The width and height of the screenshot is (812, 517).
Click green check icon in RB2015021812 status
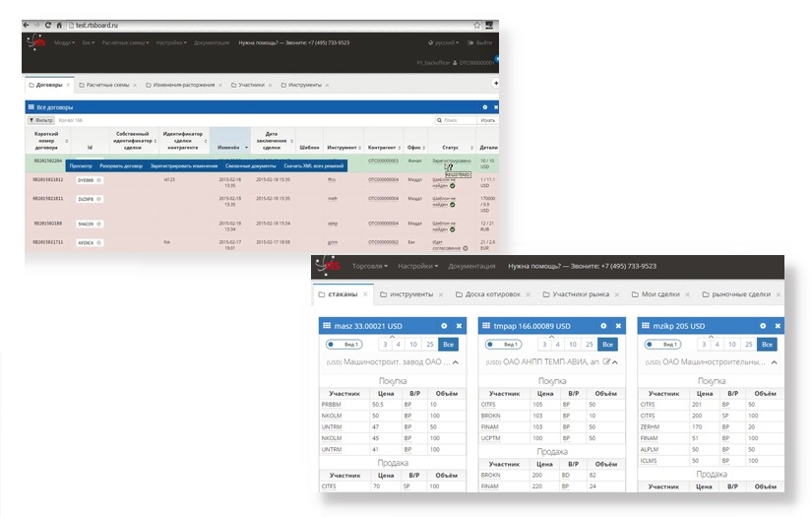[452, 185]
